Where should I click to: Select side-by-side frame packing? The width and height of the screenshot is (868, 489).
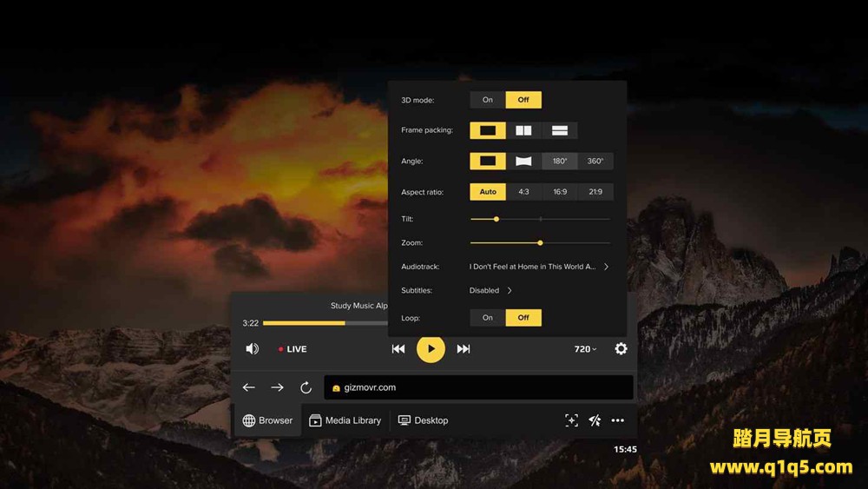click(523, 130)
